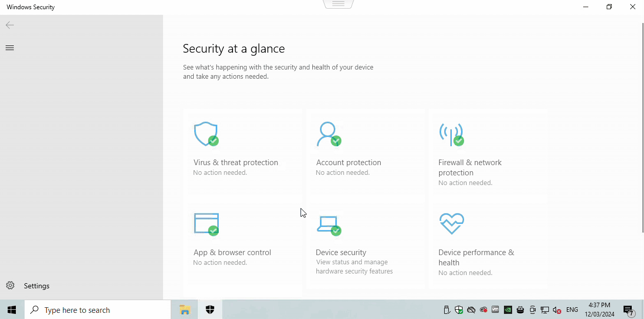The image size is (644, 319).
Task: Click the Account protection title text
Action: point(349,163)
